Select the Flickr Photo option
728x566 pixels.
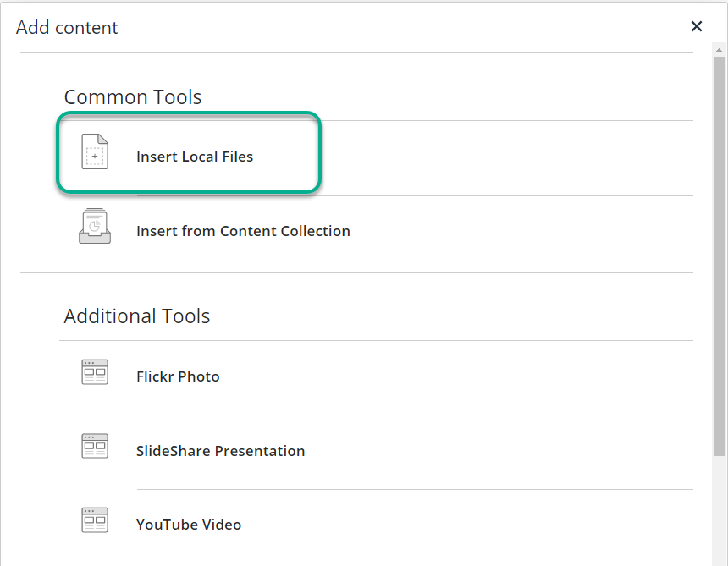pyautogui.click(x=178, y=376)
